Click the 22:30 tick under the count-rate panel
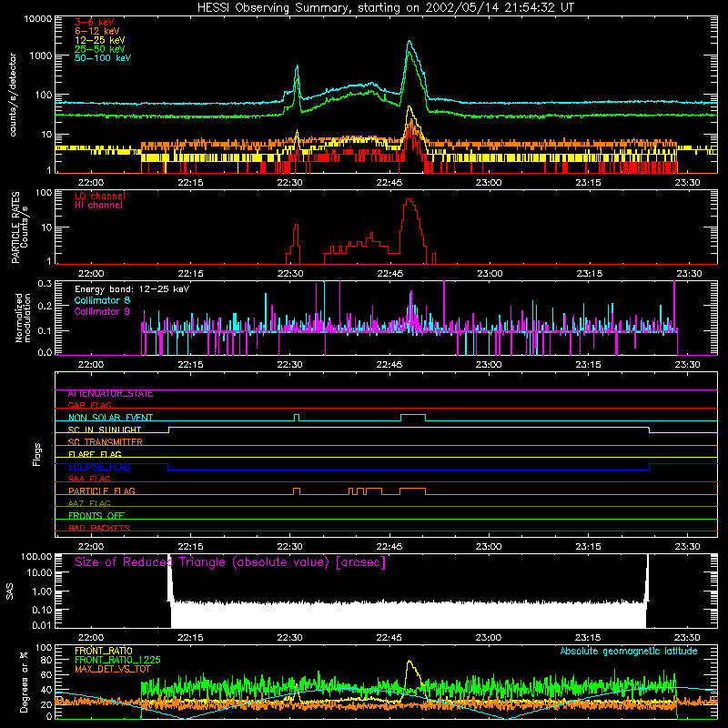The height and width of the screenshot is (728, 728). coord(289,183)
